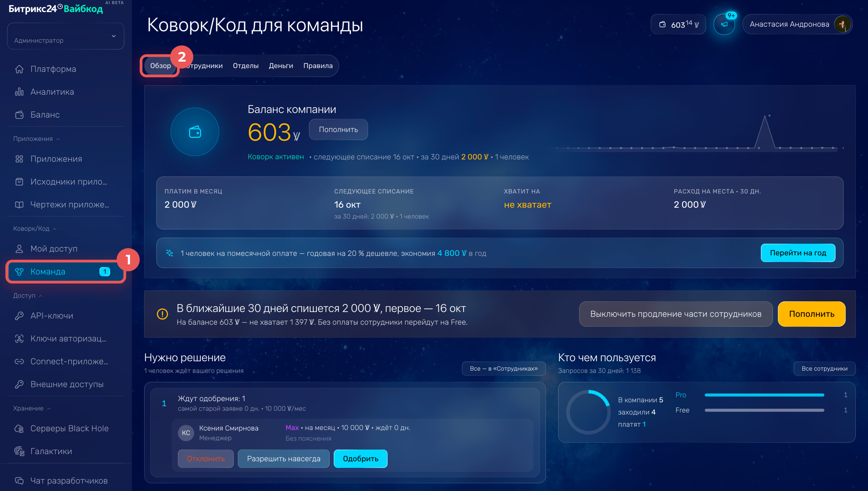Open the Аналитика bar chart icon
This screenshot has width=868, height=491.
tap(19, 92)
